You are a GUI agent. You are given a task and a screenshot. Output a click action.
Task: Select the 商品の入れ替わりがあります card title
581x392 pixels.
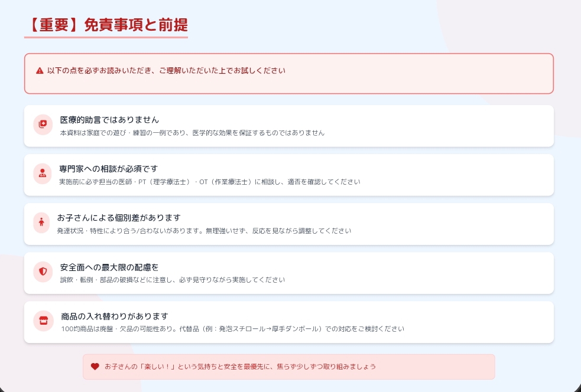pyautogui.click(x=115, y=316)
